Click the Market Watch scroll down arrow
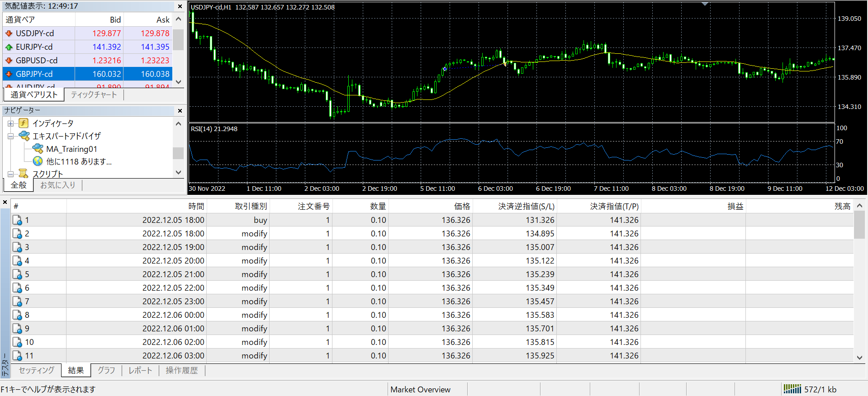868x396 pixels. pos(178,82)
